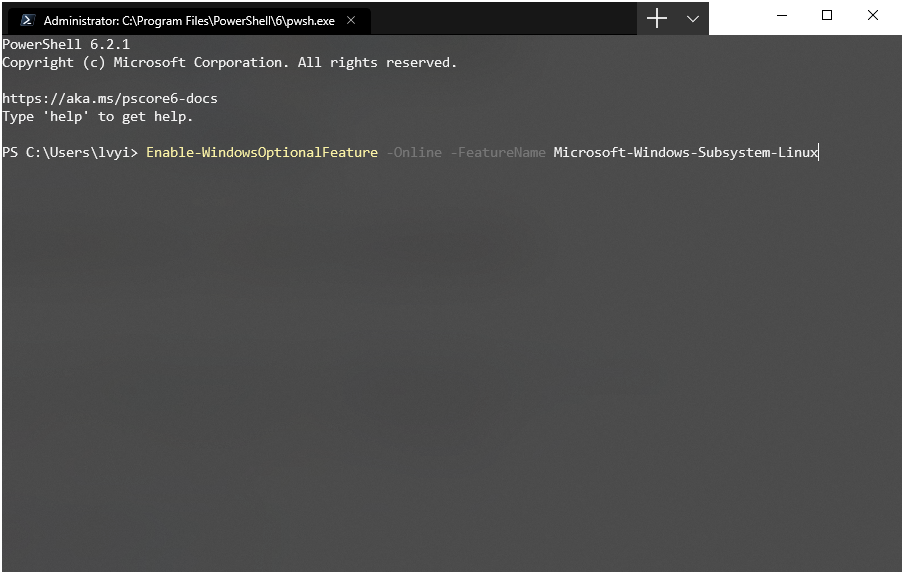The width and height of the screenshot is (904, 574).
Task: Minimize the terminal window
Action: (781, 16)
